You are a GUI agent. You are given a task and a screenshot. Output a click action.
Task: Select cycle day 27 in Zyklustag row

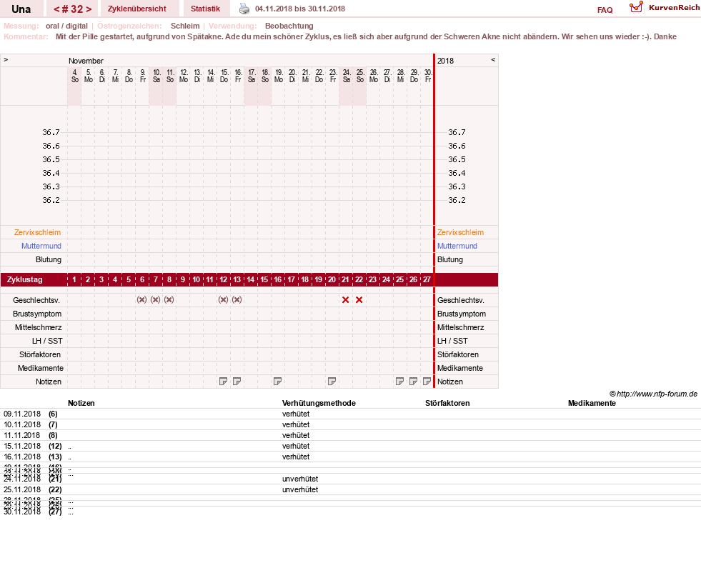tap(427, 279)
